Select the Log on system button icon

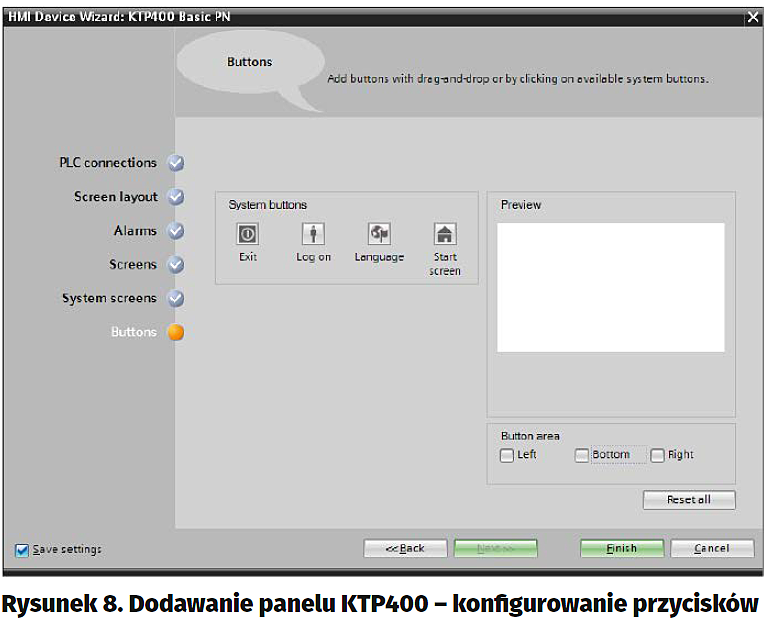tap(313, 234)
